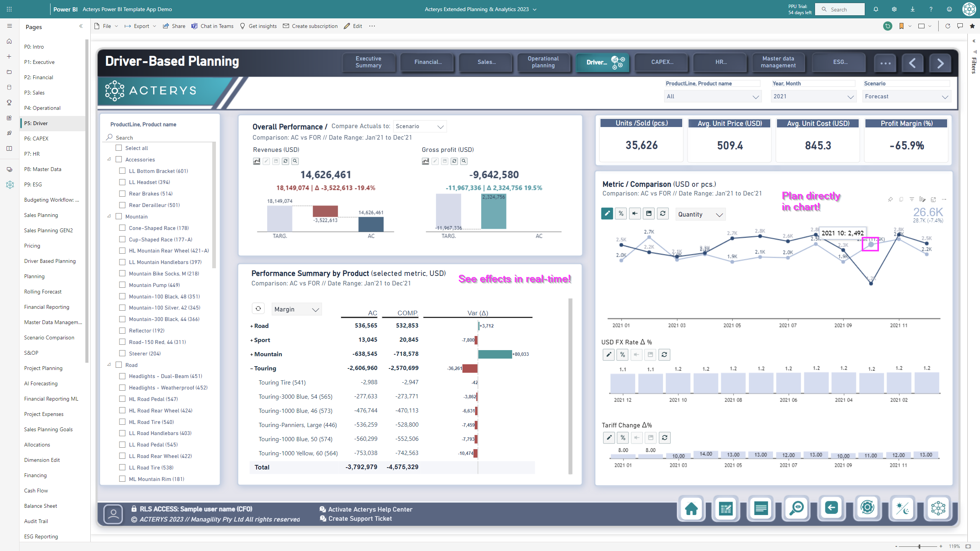Viewport: 980px width, 551px height.
Task: Collapse the Accessories tree node
Action: 109,160
